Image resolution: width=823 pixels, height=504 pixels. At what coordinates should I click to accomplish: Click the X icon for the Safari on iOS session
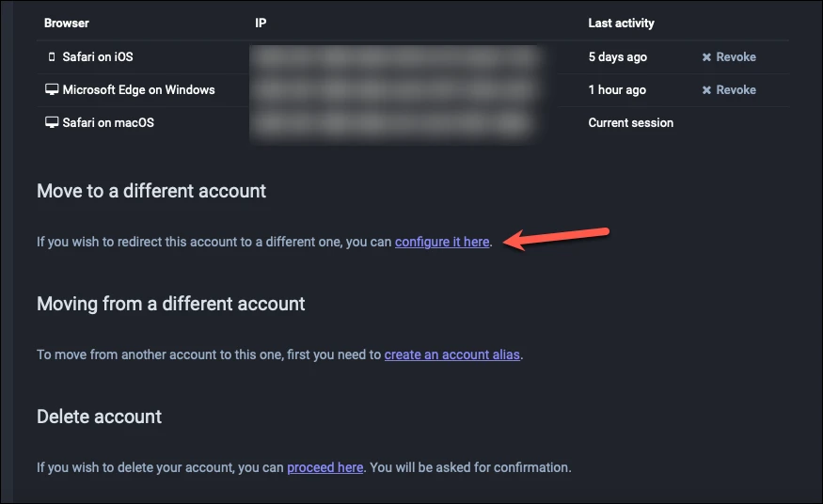tap(706, 57)
